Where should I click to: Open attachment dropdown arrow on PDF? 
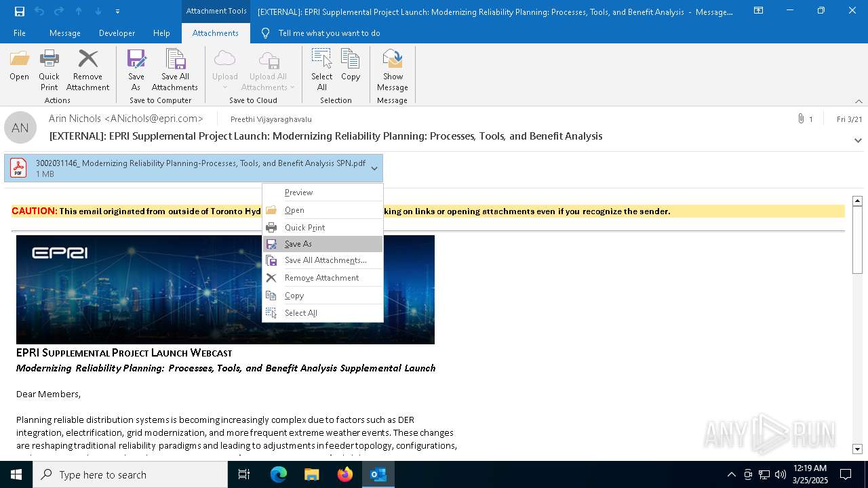[x=374, y=168]
